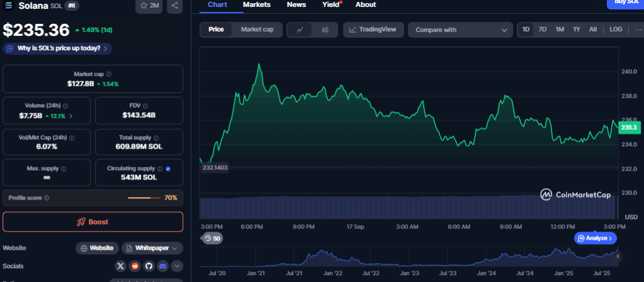644x282 pixels.
Task: Click the $127.8B market cap value
Action: [81, 84]
